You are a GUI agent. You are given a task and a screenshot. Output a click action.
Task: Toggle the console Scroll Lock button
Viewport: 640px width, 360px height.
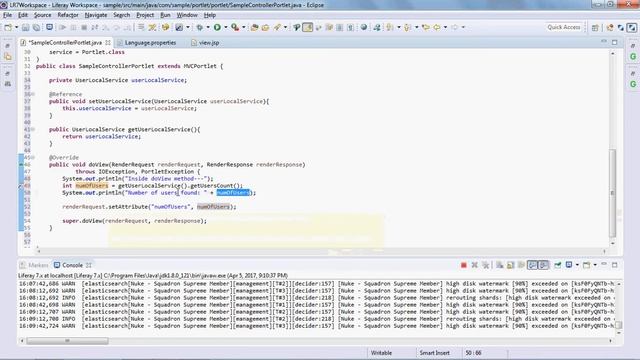[510, 265]
